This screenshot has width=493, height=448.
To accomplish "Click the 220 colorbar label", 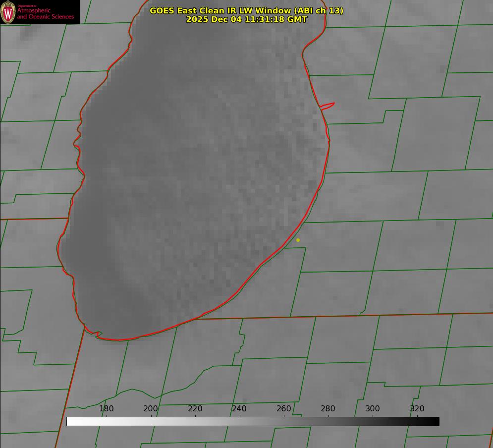I will click(x=195, y=408).
